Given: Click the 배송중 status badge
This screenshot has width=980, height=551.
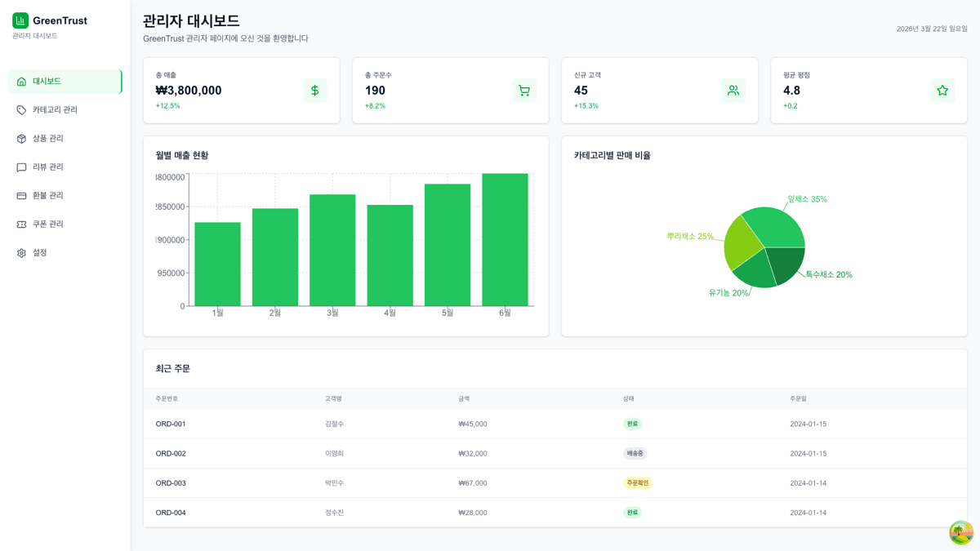Looking at the screenshot, I should pyautogui.click(x=635, y=454).
